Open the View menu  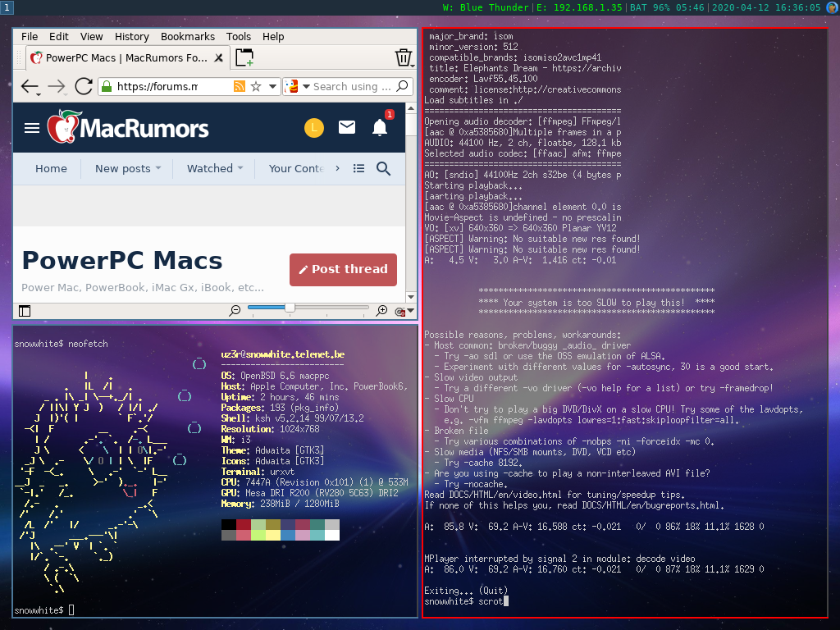92,36
